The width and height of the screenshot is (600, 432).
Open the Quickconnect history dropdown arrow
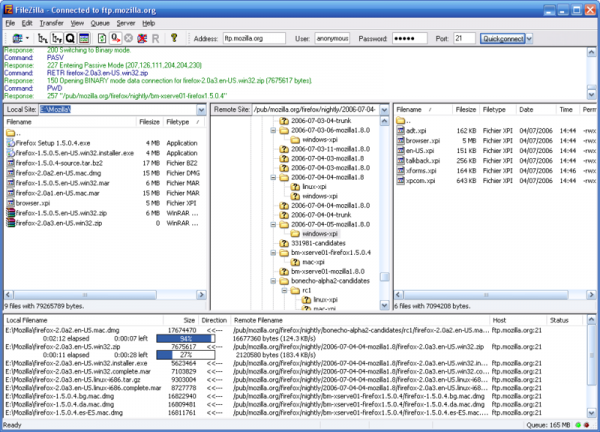coord(529,39)
